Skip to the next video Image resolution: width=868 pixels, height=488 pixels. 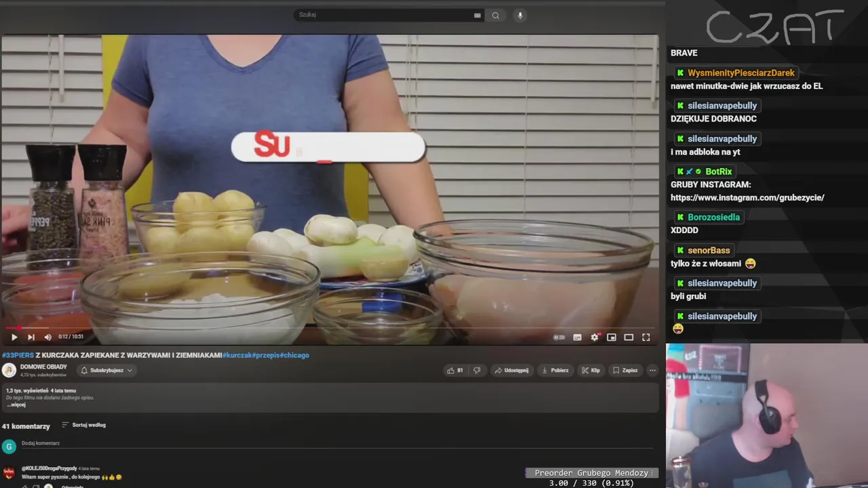coord(31,337)
